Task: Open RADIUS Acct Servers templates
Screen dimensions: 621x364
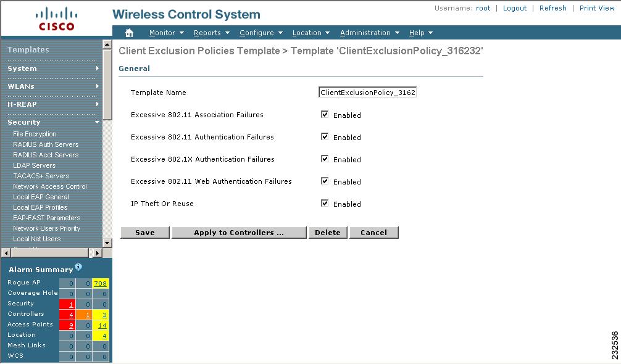Action: coord(46,155)
